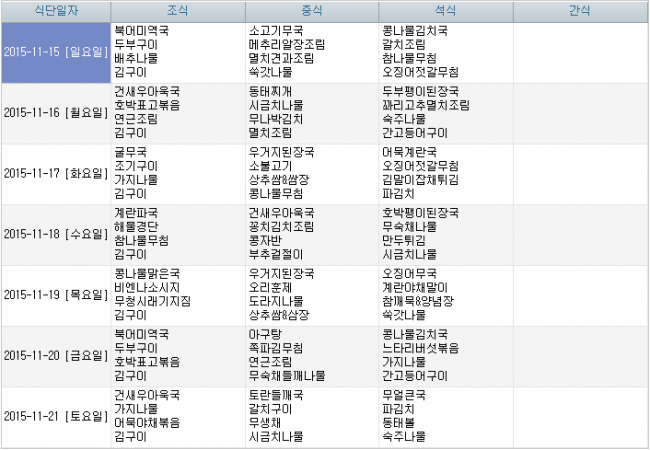Click the 2015-11-16 [월요일] date cell
The height and width of the screenshot is (450, 650).
coord(55,112)
